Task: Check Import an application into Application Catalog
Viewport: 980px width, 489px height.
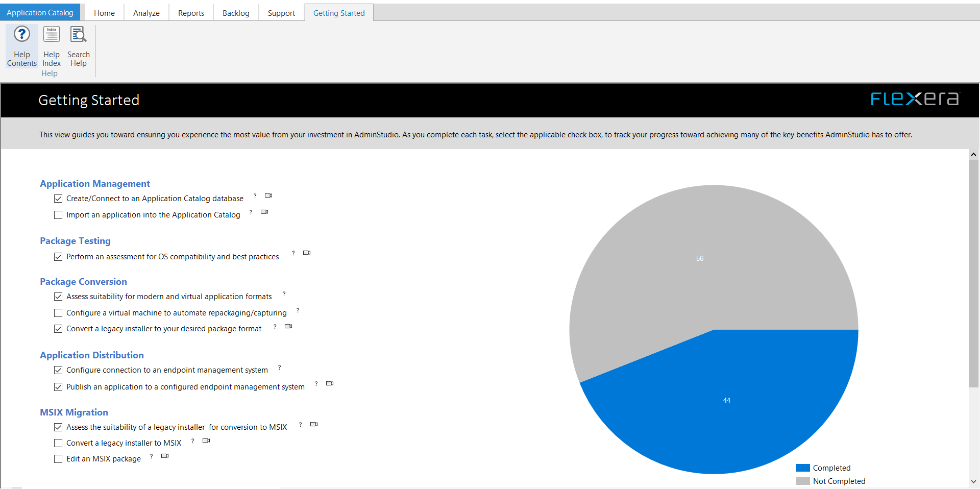Action: click(x=58, y=215)
